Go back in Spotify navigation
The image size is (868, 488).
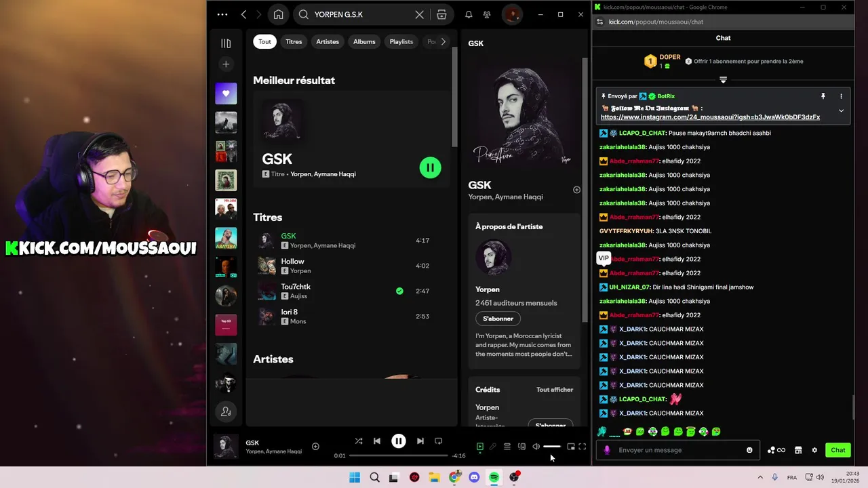pos(243,14)
